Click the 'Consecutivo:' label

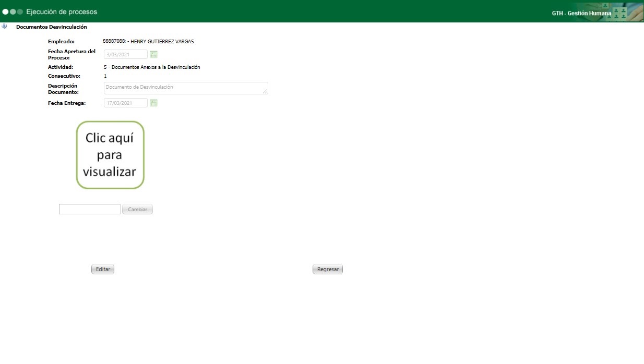[x=64, y=76]
